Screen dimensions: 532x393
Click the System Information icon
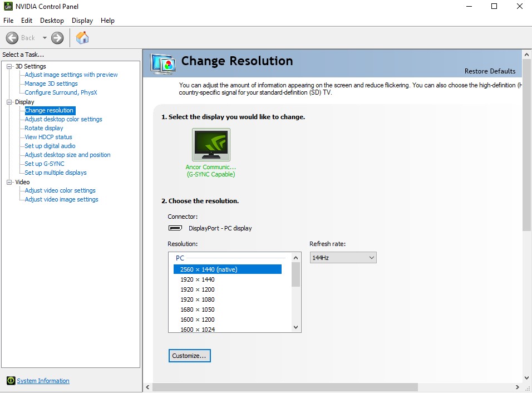point(11,380)
